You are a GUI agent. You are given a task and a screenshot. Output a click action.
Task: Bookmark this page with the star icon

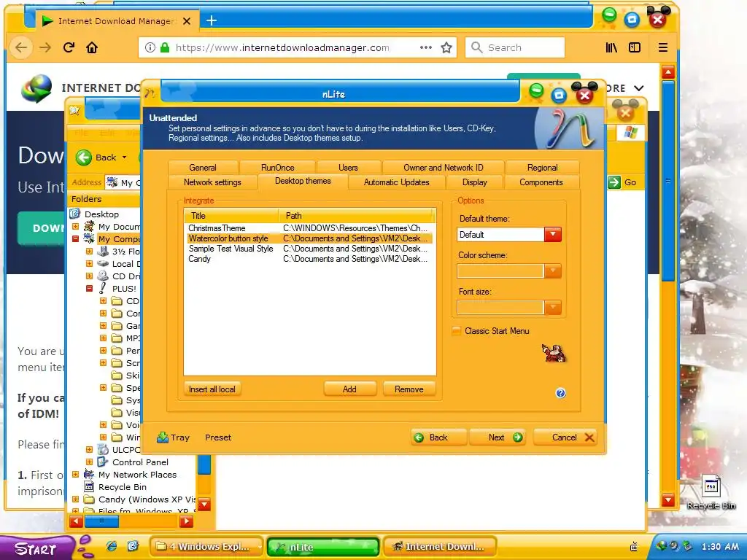coord(446,47)
